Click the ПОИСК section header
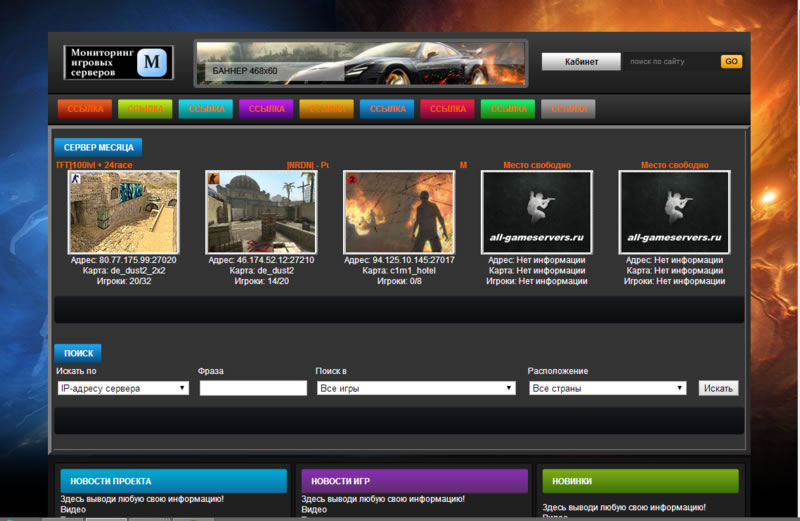This screenshot has width=800, height=521. coord(78,353)
